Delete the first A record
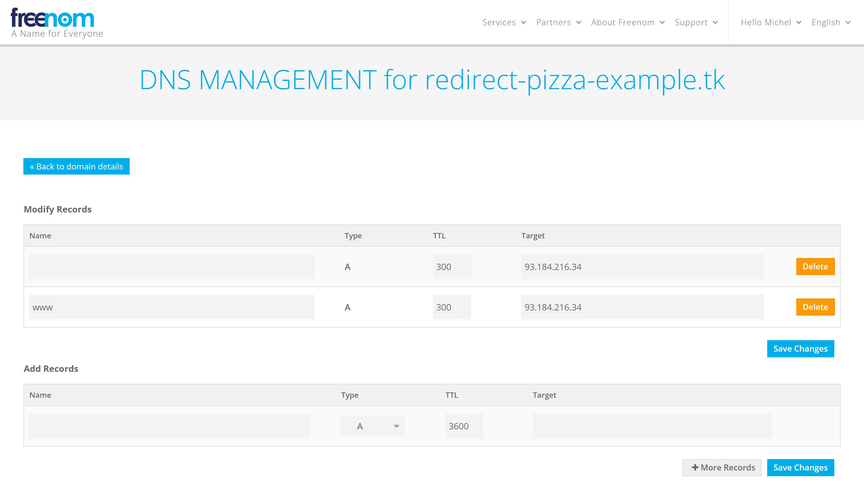The width and height of the screenshot is (864, 504). coord(815,267)
